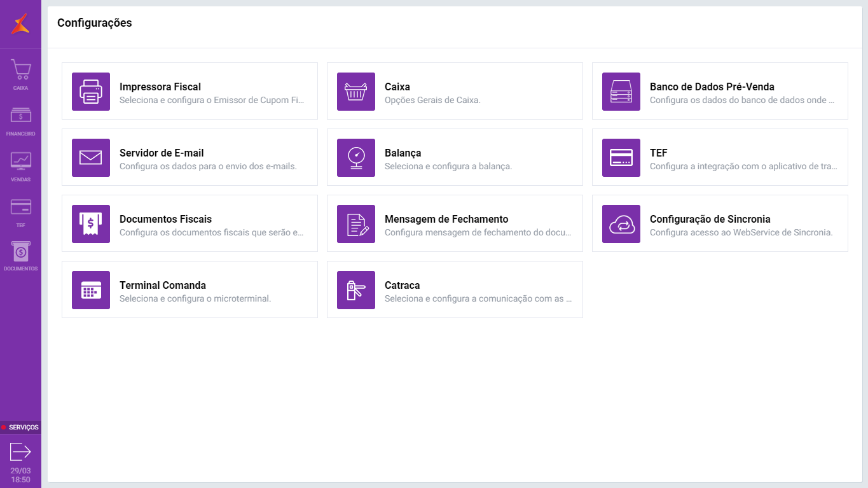Open the Documentos Fiscais receipt icon
The image size is (868, 488).
91,224
